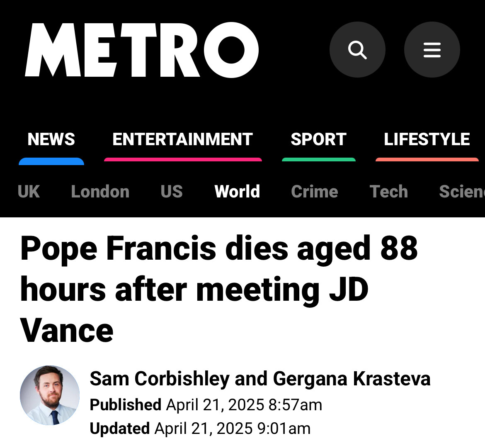Go to US news
The height and width of the screenshot is (448, 485).
coord(172,192)
